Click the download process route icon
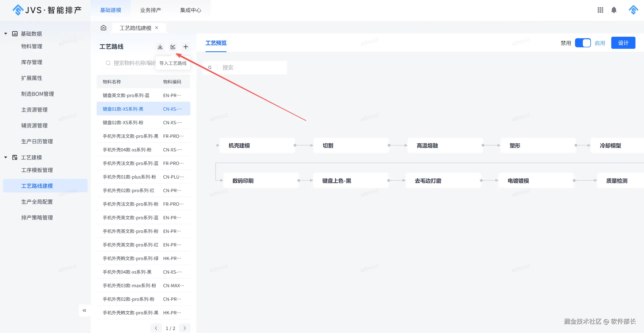 coord(160,47)
